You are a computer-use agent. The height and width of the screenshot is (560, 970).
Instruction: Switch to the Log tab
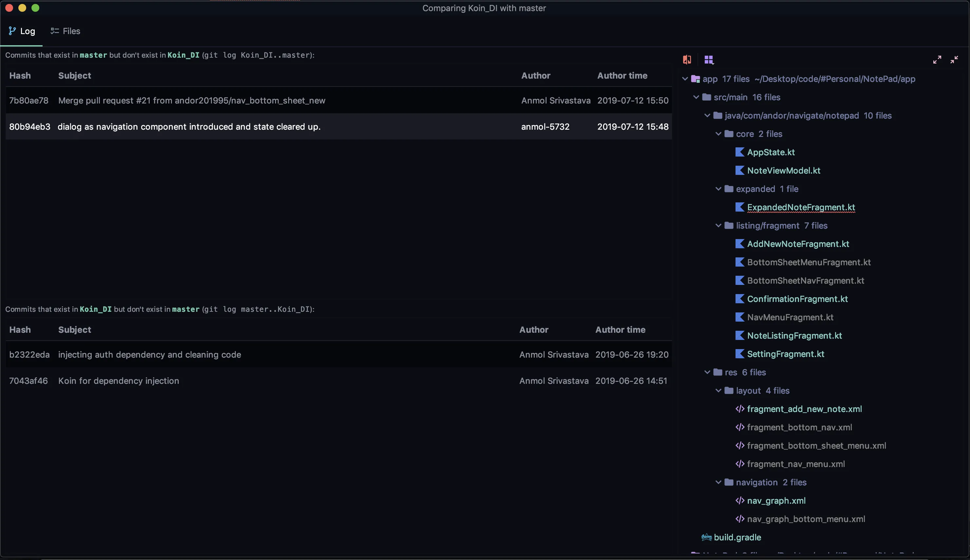pos(22,31)
